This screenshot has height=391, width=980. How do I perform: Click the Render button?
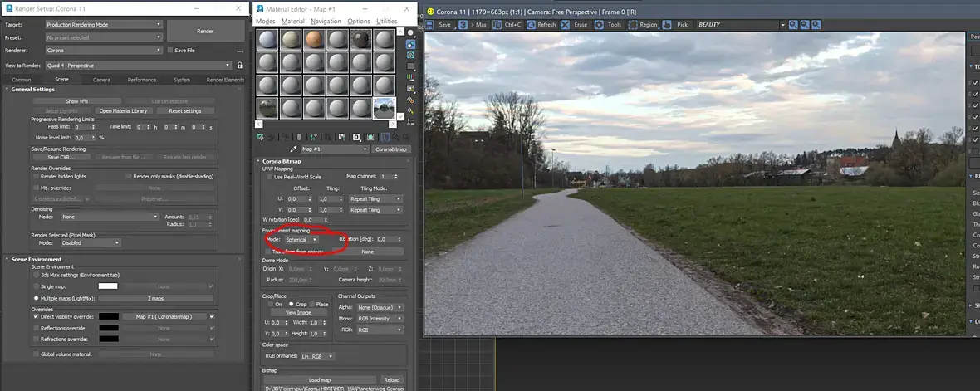[x=205, y=31]
